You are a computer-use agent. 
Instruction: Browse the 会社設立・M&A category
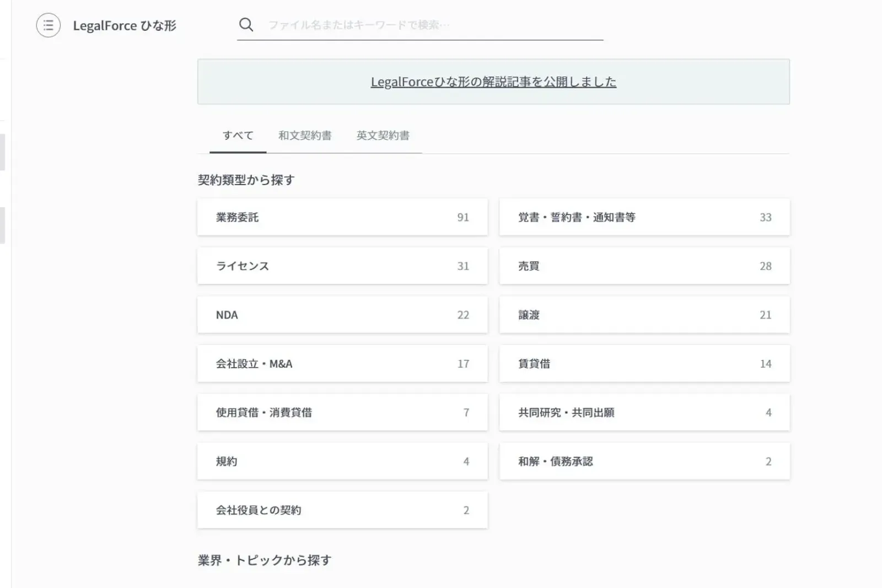click(342, 364)
